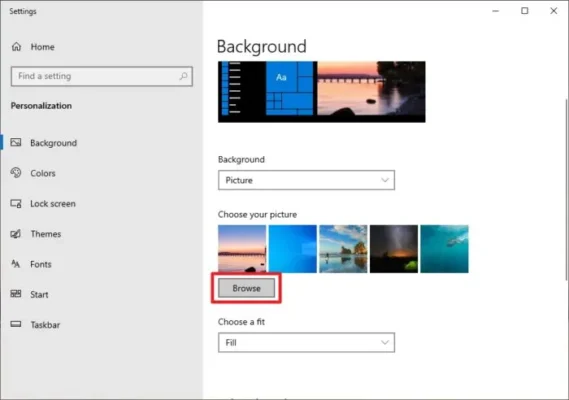The width and height of the screenshot is (569, 400).
Task: Click the Find a setting search field
Action: point(102,76)
